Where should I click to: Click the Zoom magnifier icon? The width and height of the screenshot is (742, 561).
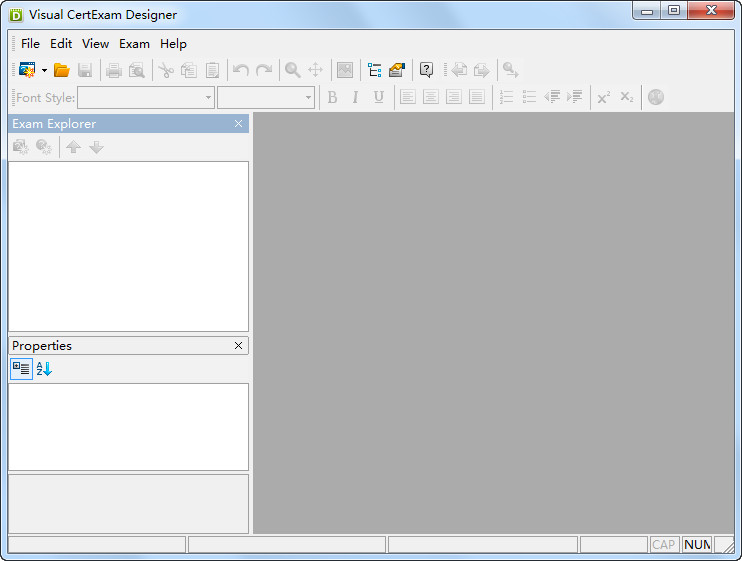tap(292, 70)
